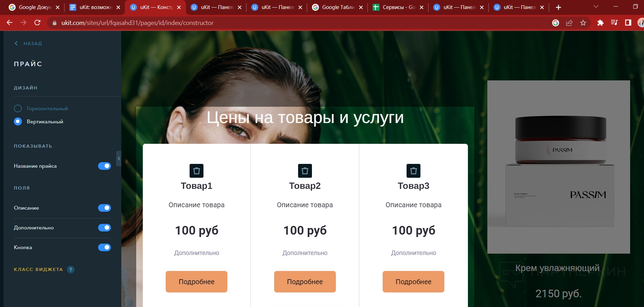
Task: Click Подробнее button under Товар2
Action: (x=305, y=282)
